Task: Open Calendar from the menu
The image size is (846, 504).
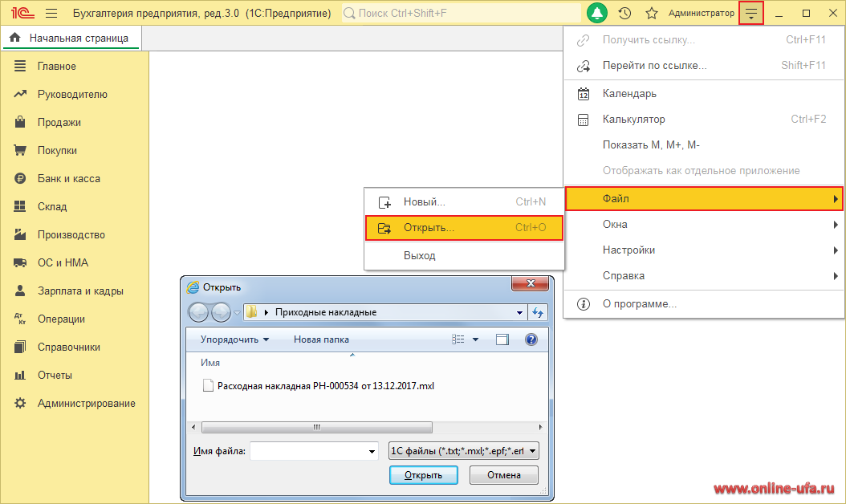Action: [629, 94]
